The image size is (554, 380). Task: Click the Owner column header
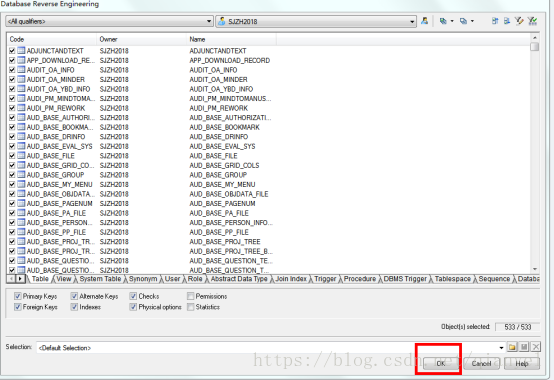141,39
